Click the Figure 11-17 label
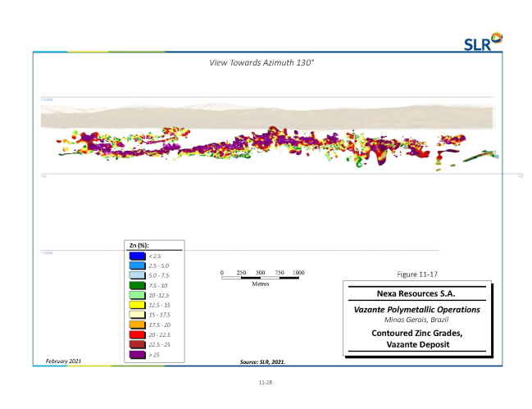The image size is (532, 409). pyautogui.click(x=419, y=270)
